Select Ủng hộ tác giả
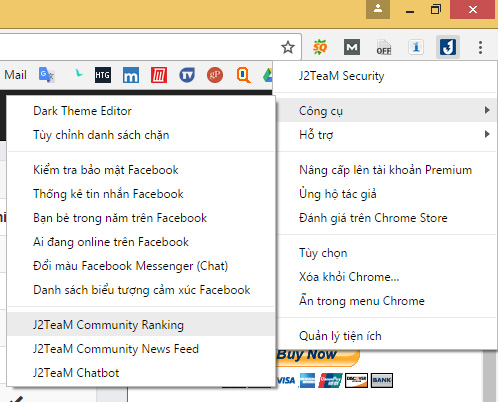 pos(386,194)
